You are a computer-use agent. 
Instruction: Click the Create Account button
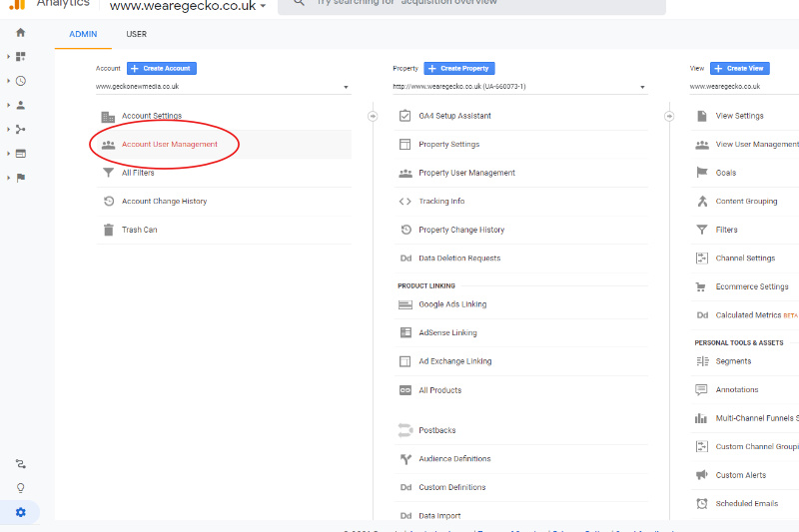tap(162, 68)
